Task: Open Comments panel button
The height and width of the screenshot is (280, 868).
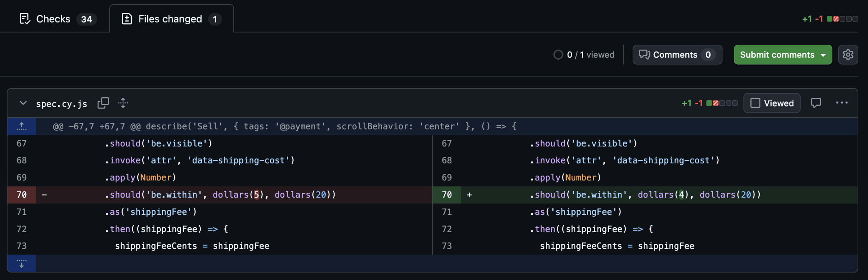Action: (677, 54)
